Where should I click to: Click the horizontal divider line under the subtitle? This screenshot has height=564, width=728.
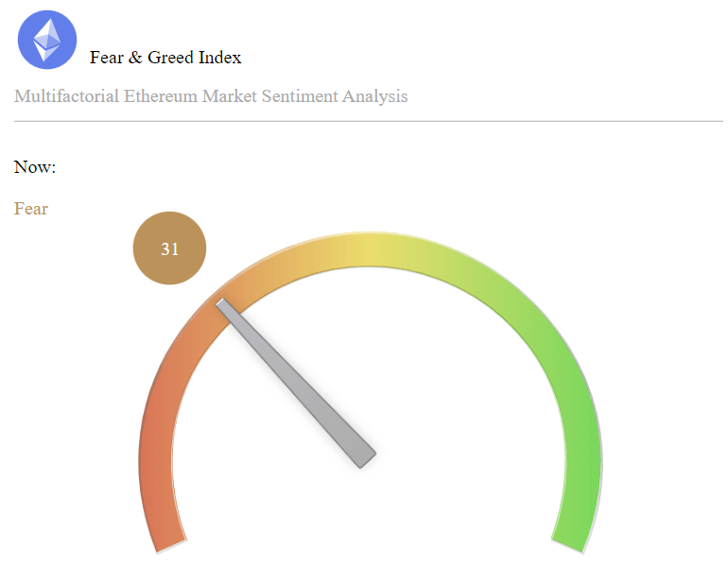point(369,122)
